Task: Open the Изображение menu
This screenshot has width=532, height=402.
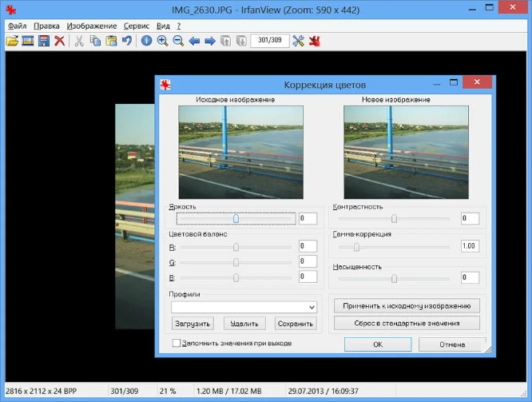Action: [92, 26]
